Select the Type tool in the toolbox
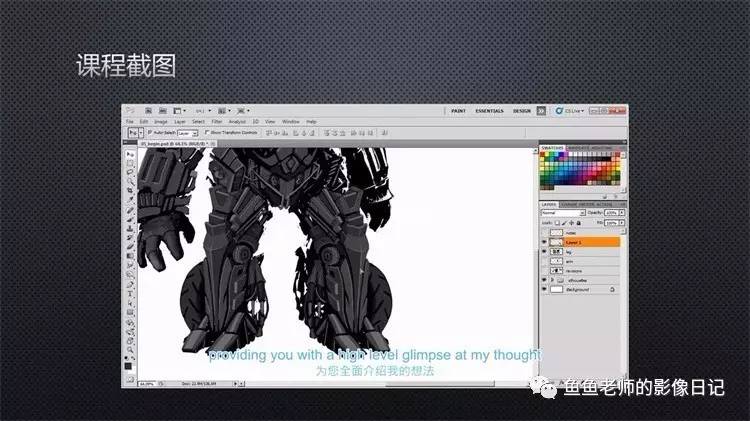Screen dimensions: 750x421 130,294
